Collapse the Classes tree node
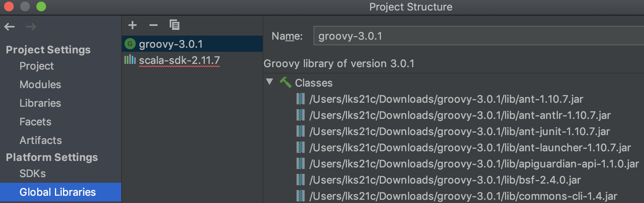The height and width of the screenshot is (203, 644). point(269,82)
